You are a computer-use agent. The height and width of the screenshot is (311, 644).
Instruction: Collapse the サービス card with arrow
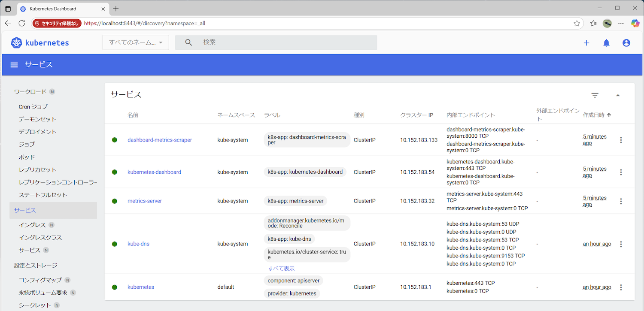[x=618, y=95]
